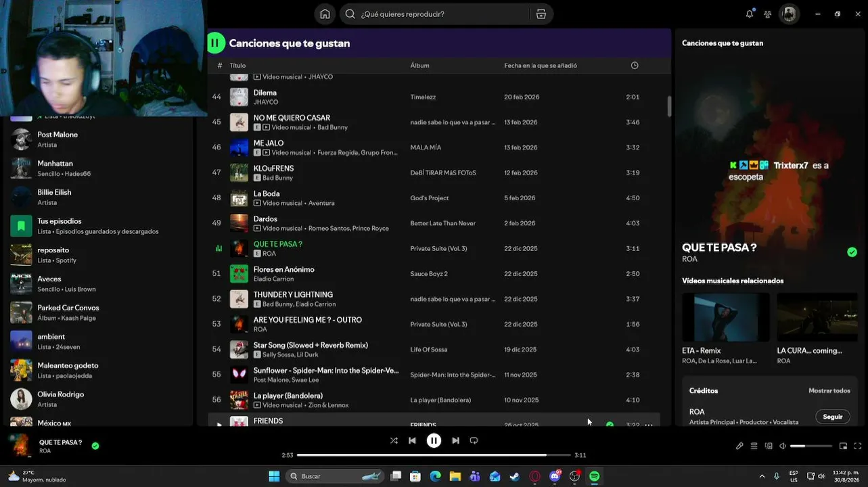Go to Spotify Home via house icon
The height and width of the screenshot is (487, 868).
(325, 14)
